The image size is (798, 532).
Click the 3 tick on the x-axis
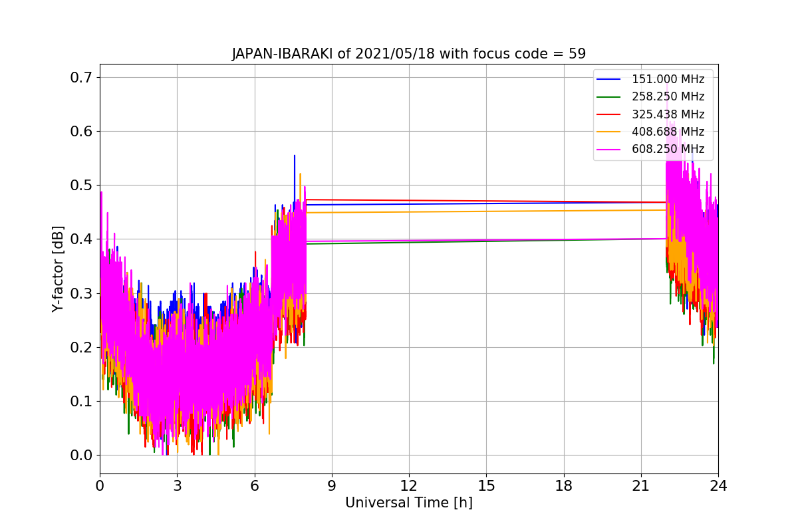[x=177, y=485]
